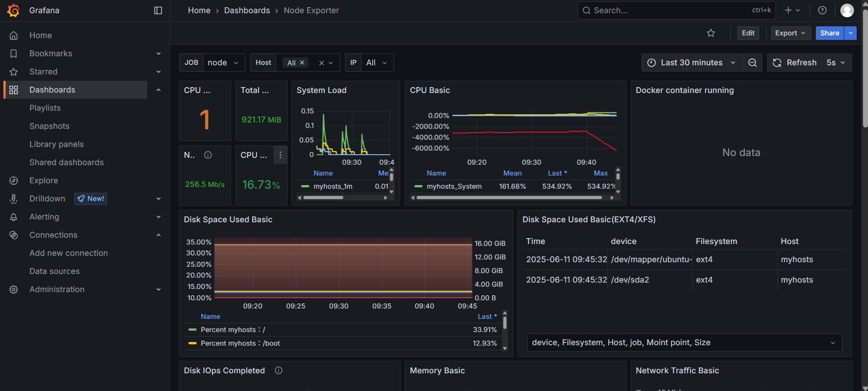The width and height of the screenshot is (868, 391).
Task: Go to Dashboards breadcrumb link
Action: point(247,10)
